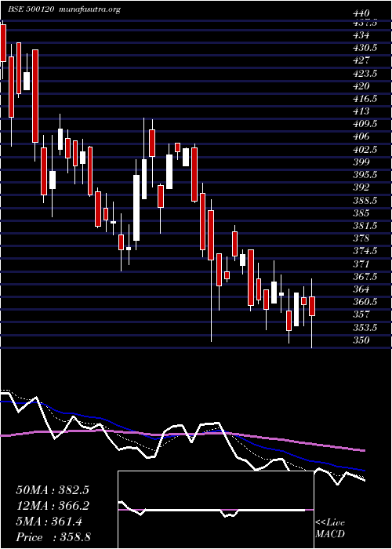
Task: Click the 385 price axis label
Action: [x=361, y=213]
